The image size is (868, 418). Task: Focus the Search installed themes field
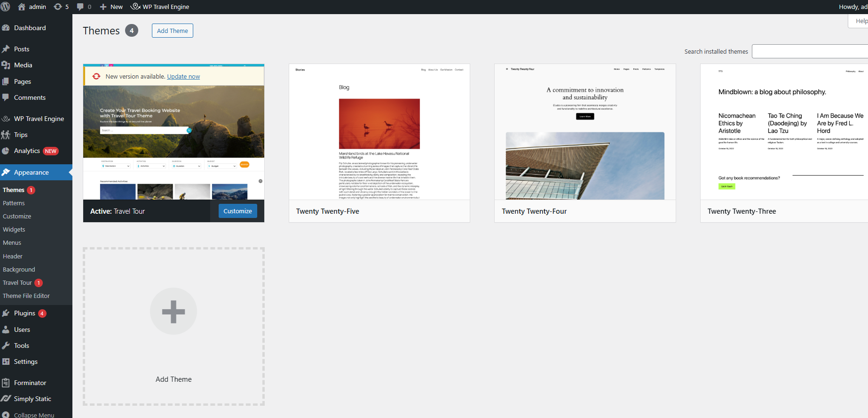(809, 51)
